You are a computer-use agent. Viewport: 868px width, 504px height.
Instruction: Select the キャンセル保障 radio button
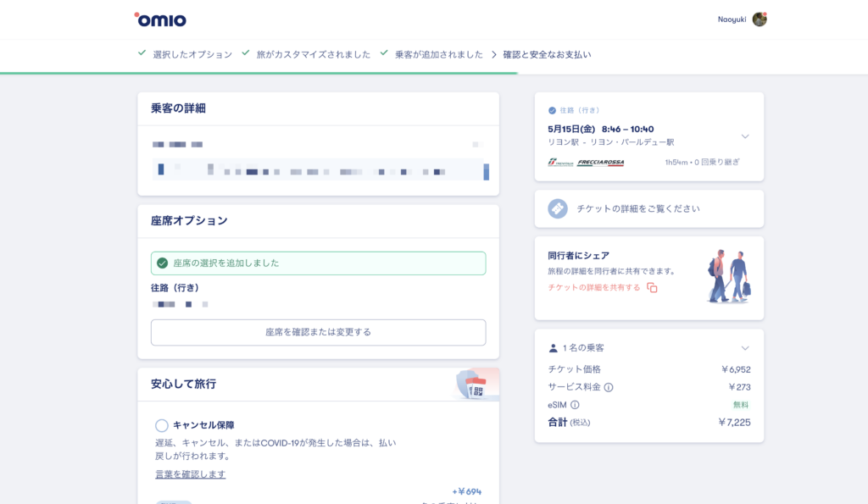pyautogui.click(x=162, y=425)
